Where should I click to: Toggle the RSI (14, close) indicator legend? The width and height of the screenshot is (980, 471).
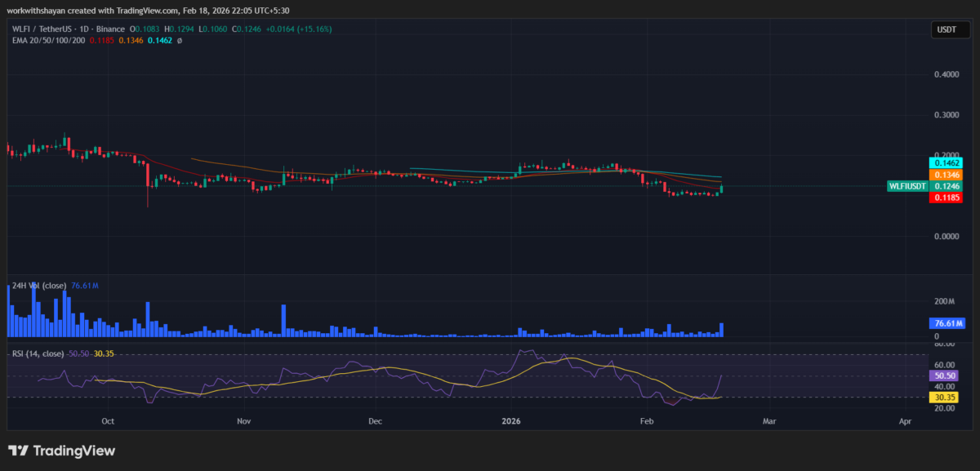click(x=37, y=355)
